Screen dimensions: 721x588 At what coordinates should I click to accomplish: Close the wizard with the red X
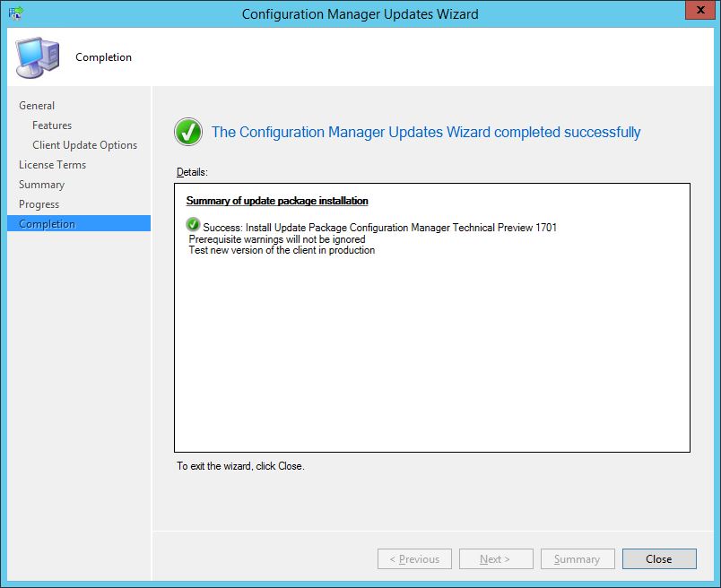point(700,10)
